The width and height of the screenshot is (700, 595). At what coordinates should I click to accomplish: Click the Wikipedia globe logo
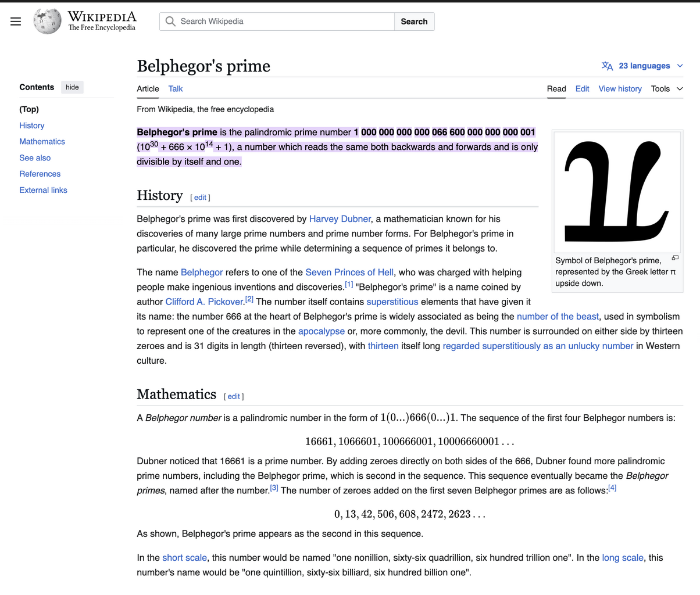47,21
